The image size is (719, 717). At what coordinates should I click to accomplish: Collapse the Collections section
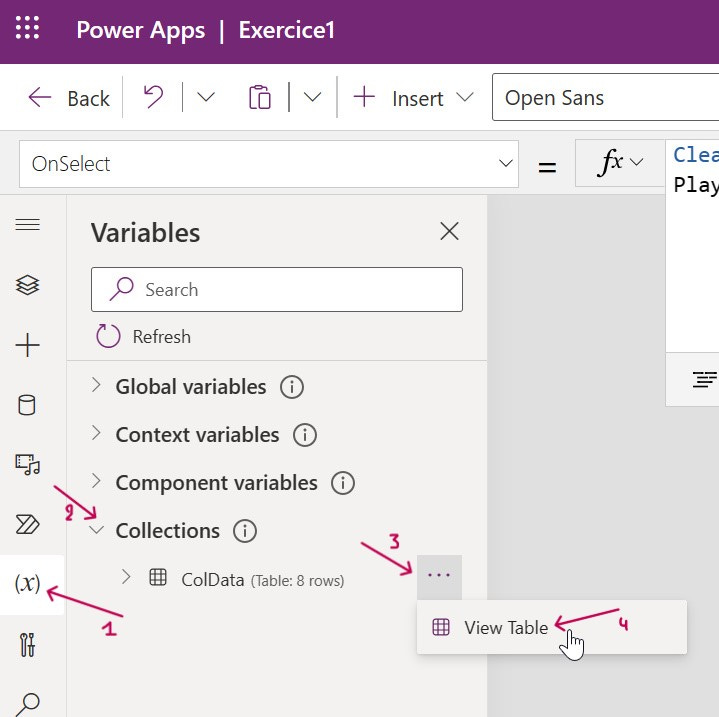[x=96, y=530]
